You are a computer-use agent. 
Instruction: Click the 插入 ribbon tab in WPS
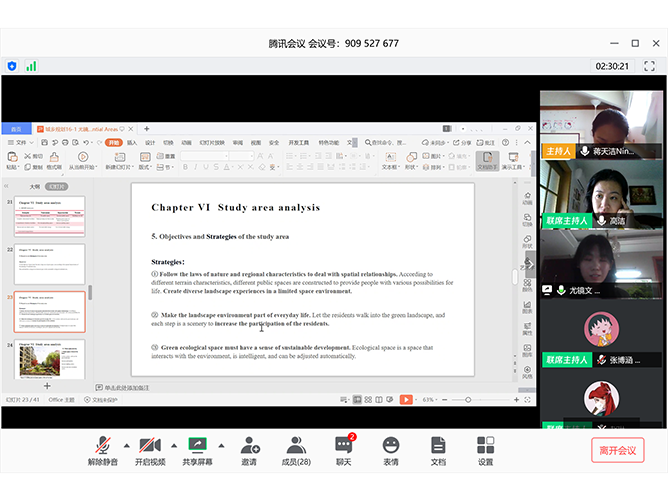131,143
